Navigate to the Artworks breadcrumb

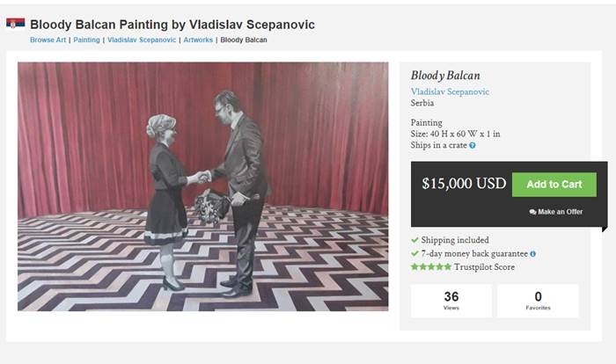click(198, 40)
